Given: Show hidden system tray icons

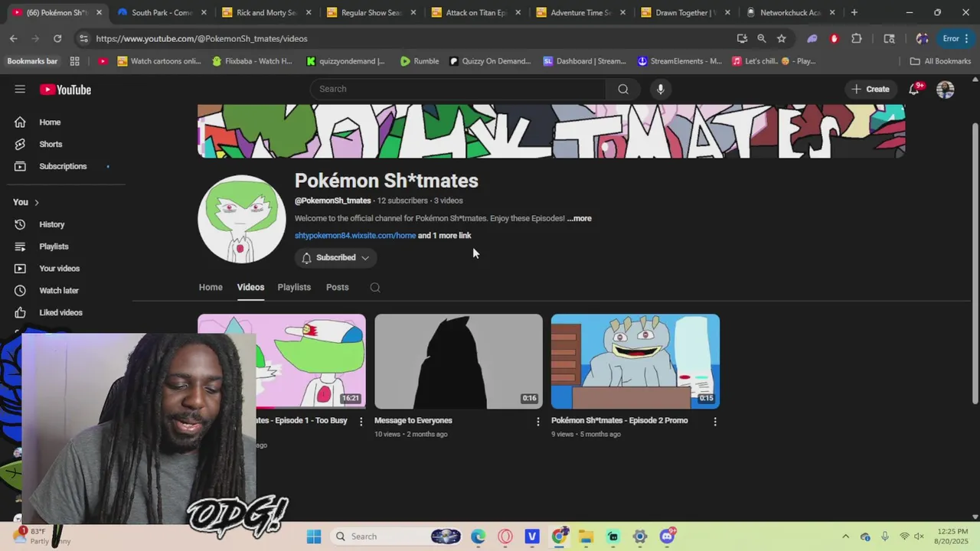Looking at the screenshot, I should tap(845, 536).
